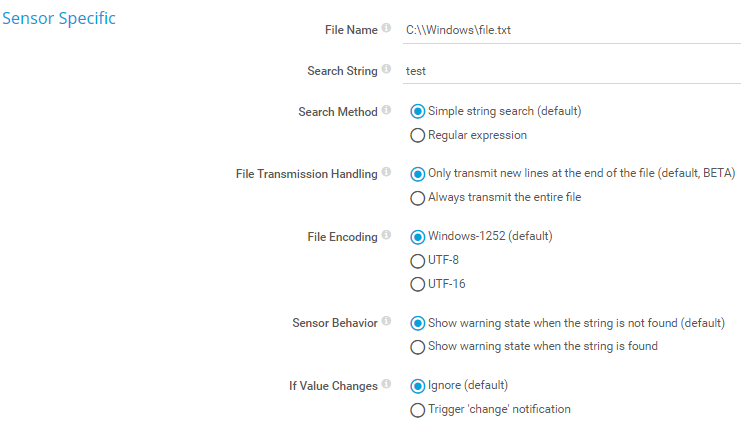Enable Trigger 'change' notification option
The height and width of the screenshot is (423, 741).
point(418,409)
